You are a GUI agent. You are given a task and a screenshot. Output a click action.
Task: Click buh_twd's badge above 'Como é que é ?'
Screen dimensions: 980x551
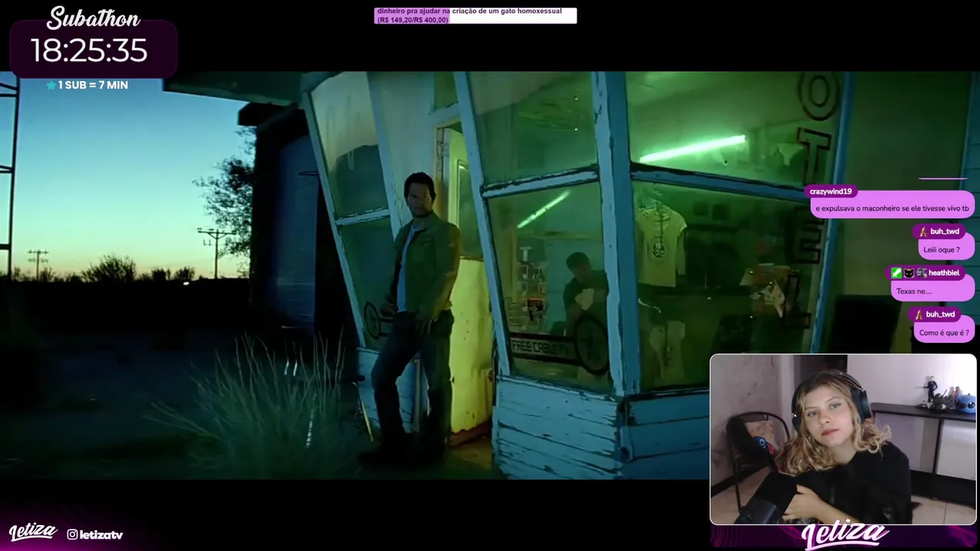(918, 315)
